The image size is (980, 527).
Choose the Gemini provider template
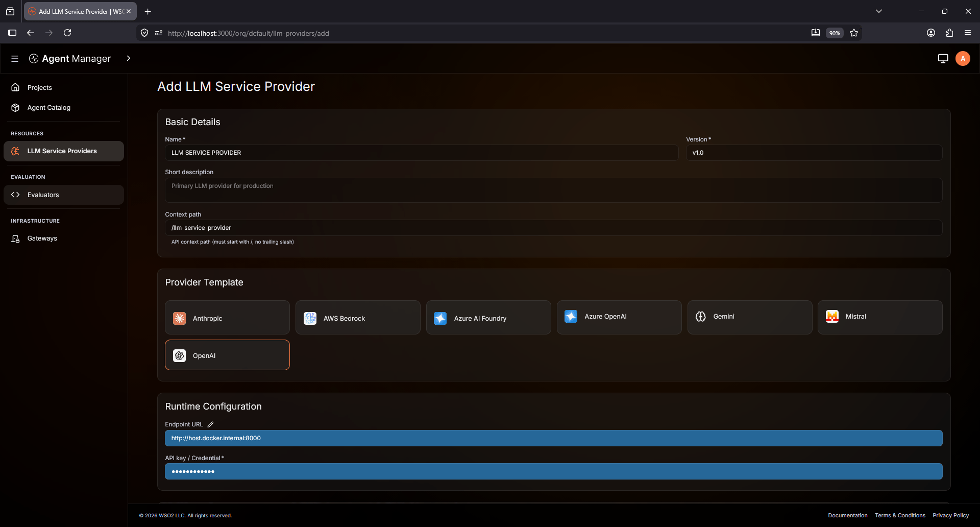pyautogui.click(x=750, y=318)
